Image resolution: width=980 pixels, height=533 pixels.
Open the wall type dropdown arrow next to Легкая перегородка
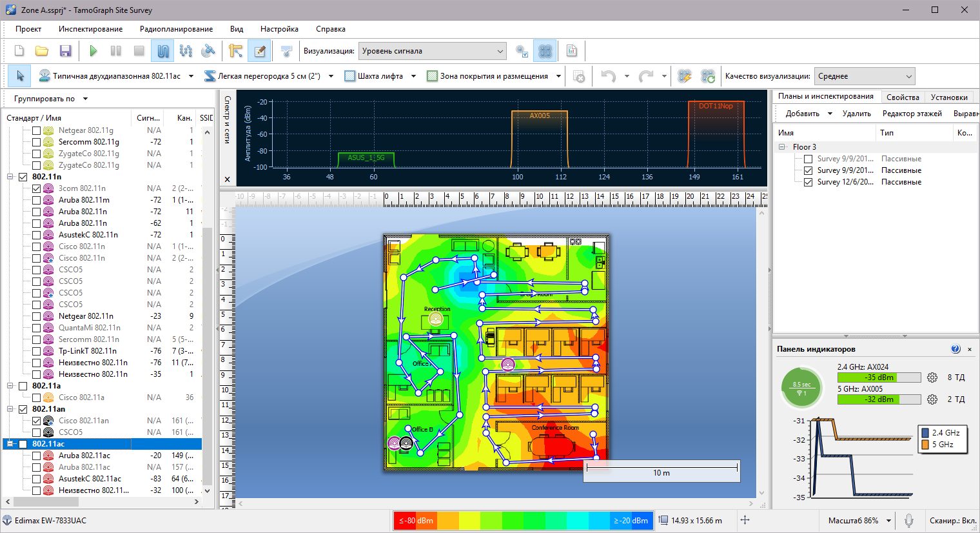pyautogui.click(x=331, y=76)
